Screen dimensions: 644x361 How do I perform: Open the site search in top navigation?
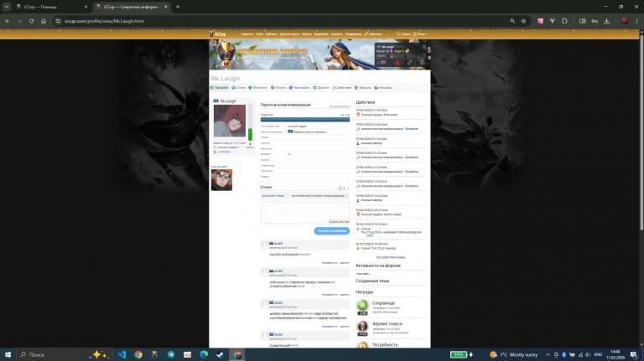tap(403, 34)
